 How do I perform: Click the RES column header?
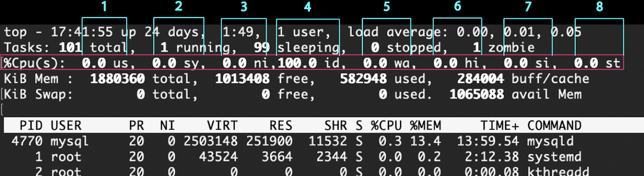coord(281,125)
